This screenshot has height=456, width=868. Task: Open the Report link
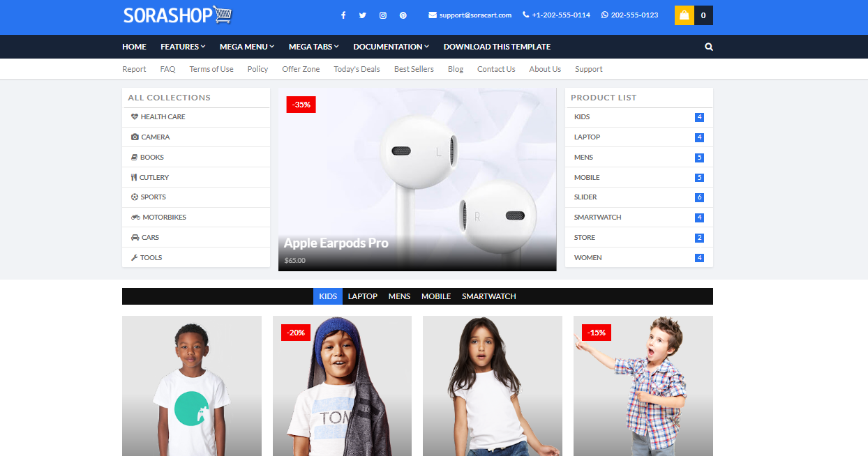coord(134,69)
